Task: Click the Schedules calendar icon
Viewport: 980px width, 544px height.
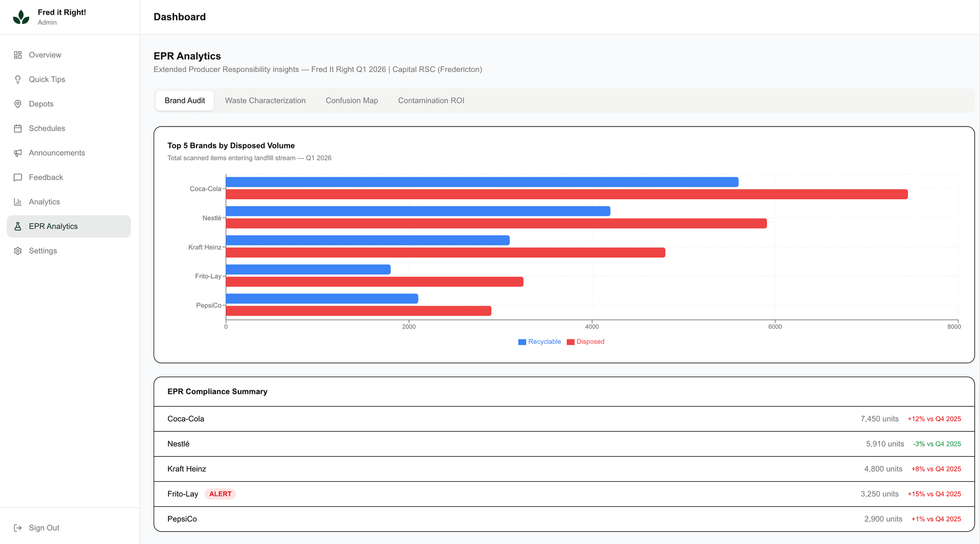Action: (18, 129)
